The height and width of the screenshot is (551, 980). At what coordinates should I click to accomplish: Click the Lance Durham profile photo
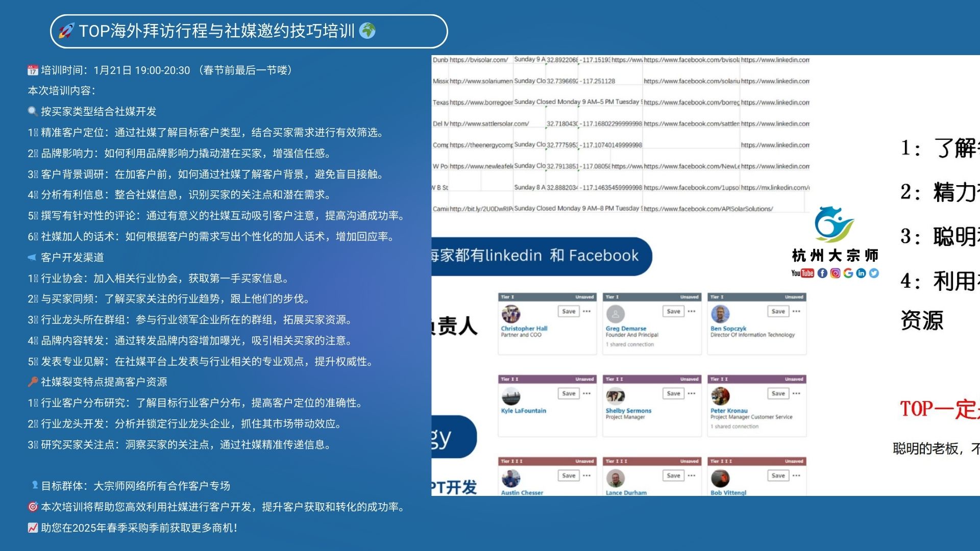(x=616, y=478)
